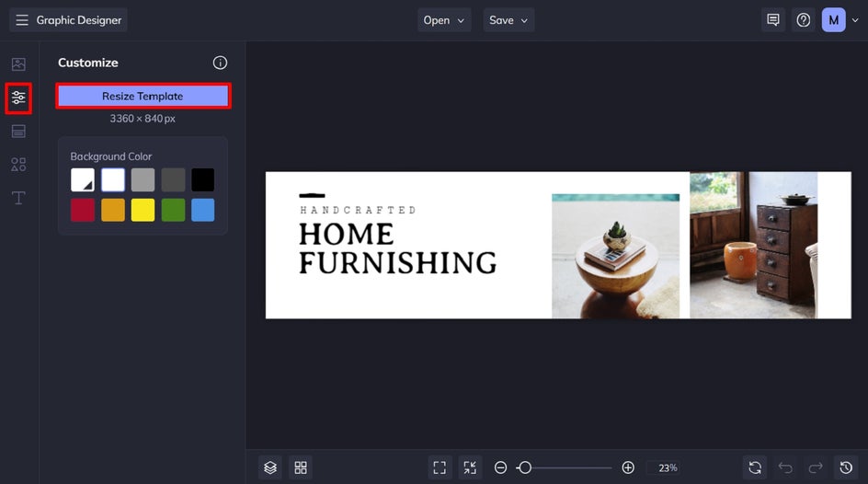The width and height of the screenshot is (868, 484).
Task: Select the yellow background swatch
Action: pos(143,210)
